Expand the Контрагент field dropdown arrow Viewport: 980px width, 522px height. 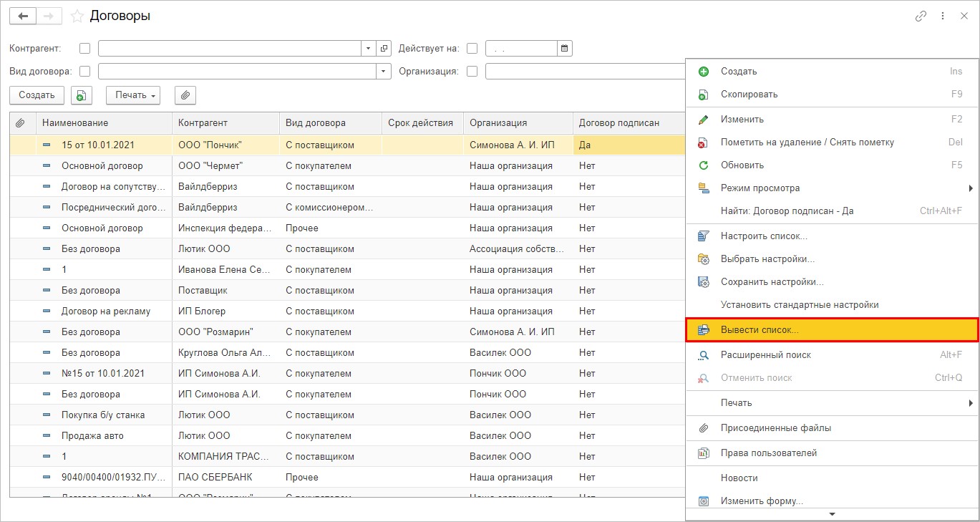[x=369, y=49]
